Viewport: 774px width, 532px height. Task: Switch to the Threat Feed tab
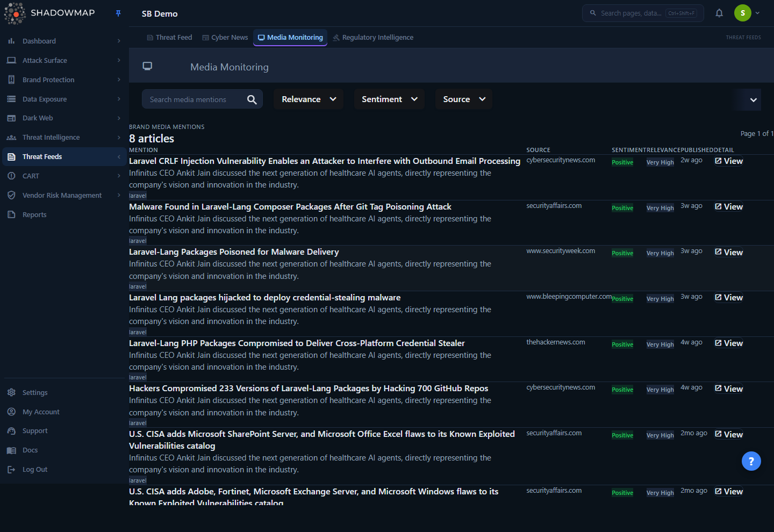click(169, 38)
